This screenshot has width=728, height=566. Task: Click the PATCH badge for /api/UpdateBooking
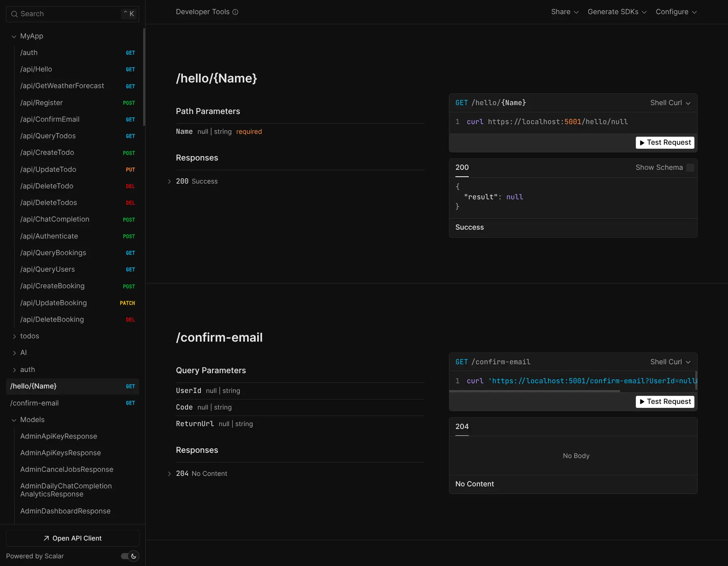127,303
